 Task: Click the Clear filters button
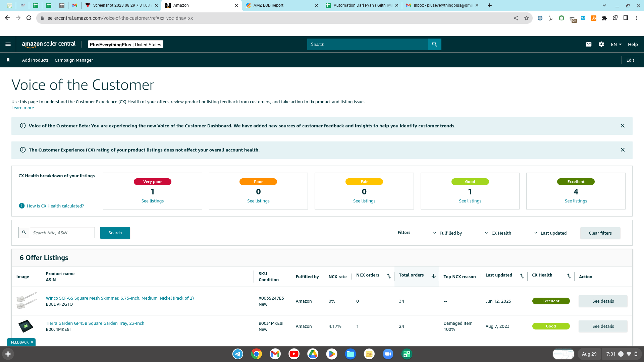click(600, 233)
